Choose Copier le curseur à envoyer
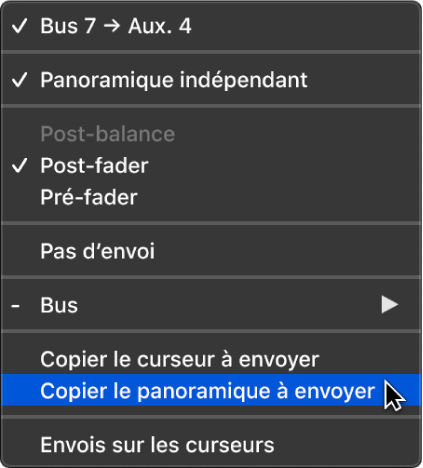 tap(211, 359)
